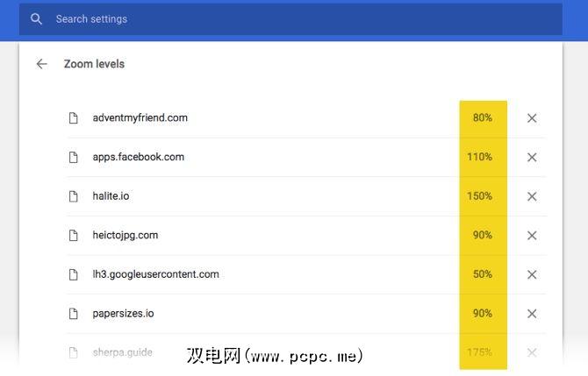
Task: Click the page icon beside heictojpg.com
Action: click(x=74, y=235)
